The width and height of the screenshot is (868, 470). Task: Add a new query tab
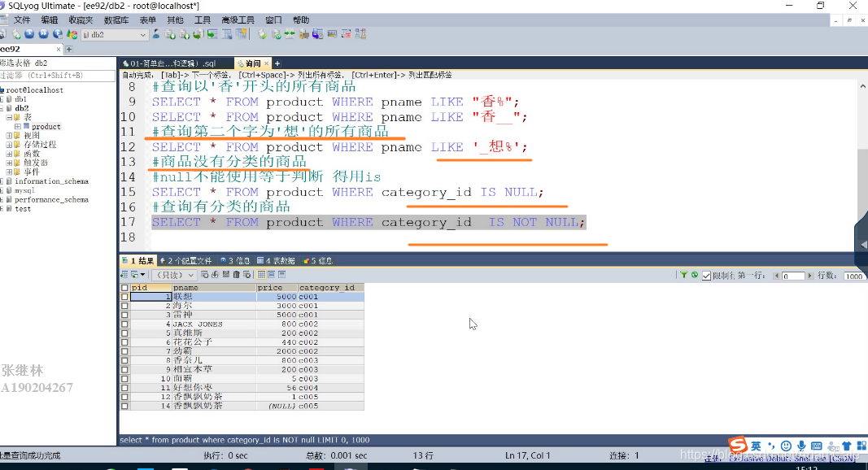277,63
